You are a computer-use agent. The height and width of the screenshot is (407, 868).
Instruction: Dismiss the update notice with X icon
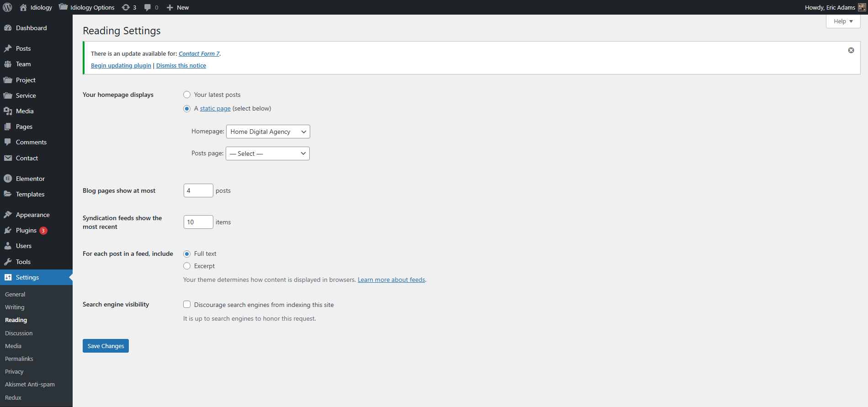[851, 50]
